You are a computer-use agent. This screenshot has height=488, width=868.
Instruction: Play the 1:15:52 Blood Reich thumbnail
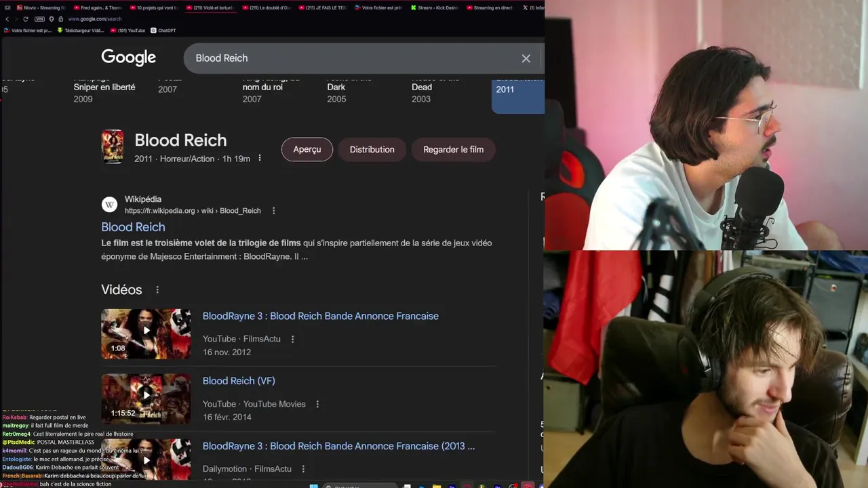[146, 399]
